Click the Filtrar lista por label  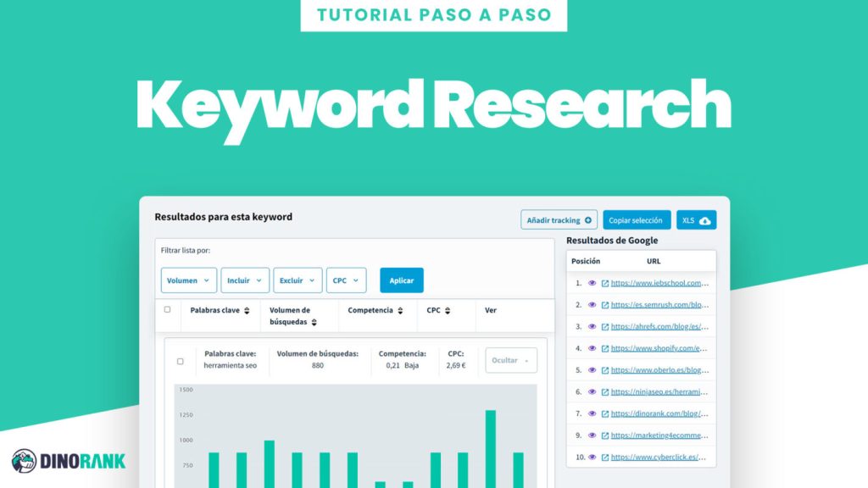(x=186, y=250)
